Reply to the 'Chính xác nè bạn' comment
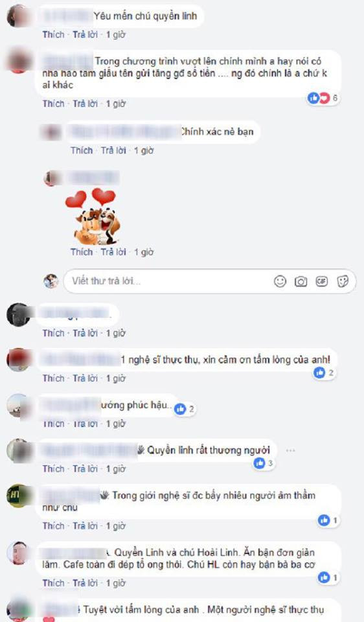Screen dimensions: 364x622 pyautogui.click(x=113, y=150)
